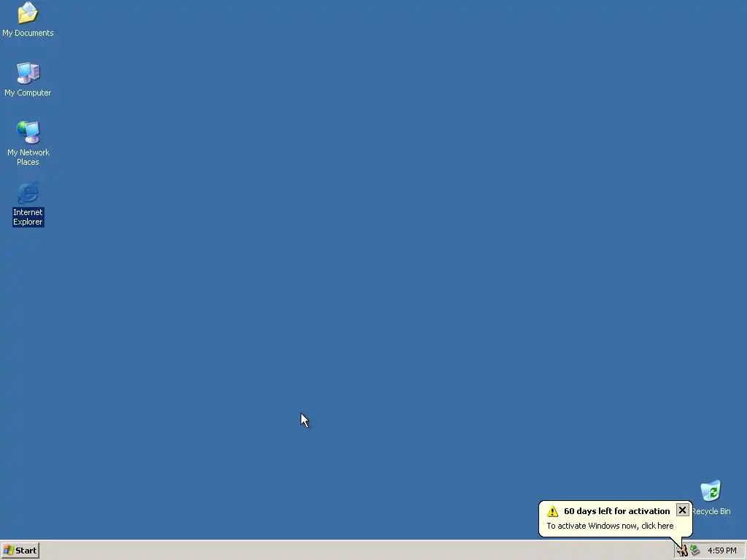
Task: Click the Windows activation keys tray icon
Action: (x=682, y=551)
